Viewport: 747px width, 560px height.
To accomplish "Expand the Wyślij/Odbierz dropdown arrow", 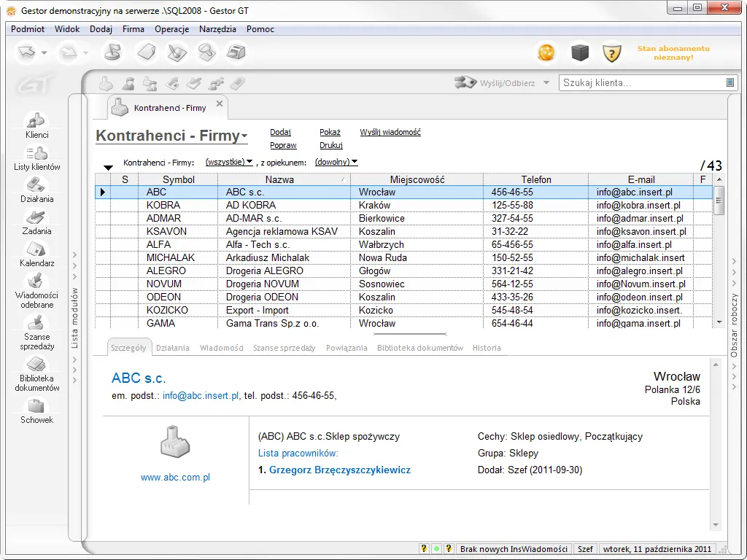I will click(x=546, y=82).
